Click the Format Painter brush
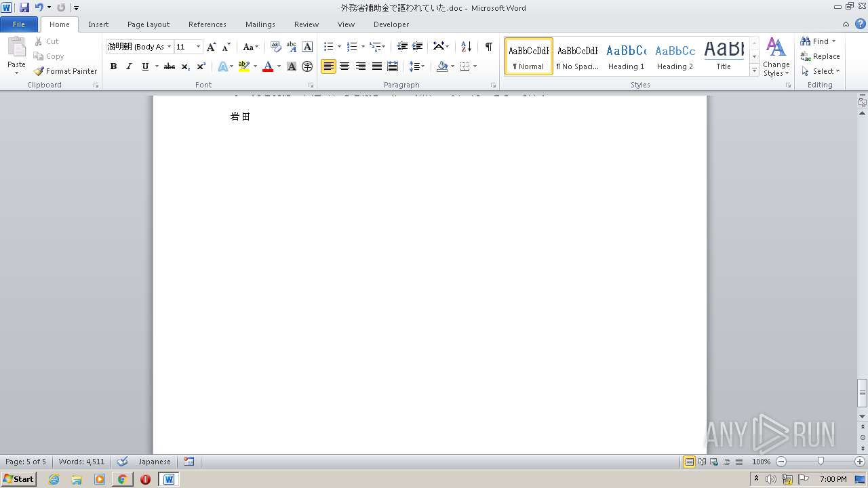This screenshot has height=488, width=868. [x=39, y=70]
